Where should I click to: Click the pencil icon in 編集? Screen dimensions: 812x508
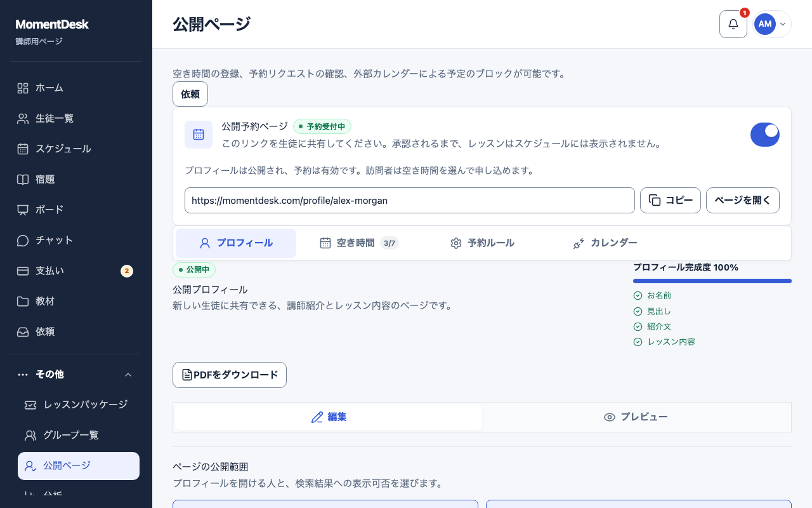(x=317, y=417)
